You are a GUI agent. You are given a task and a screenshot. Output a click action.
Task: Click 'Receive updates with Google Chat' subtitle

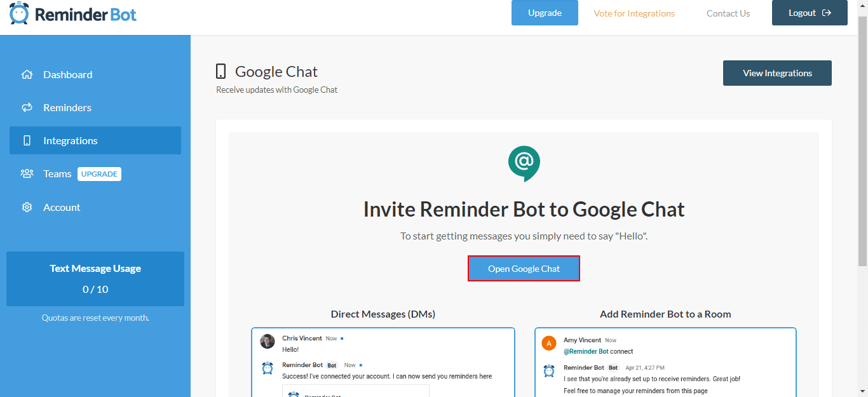pos(276,90)
